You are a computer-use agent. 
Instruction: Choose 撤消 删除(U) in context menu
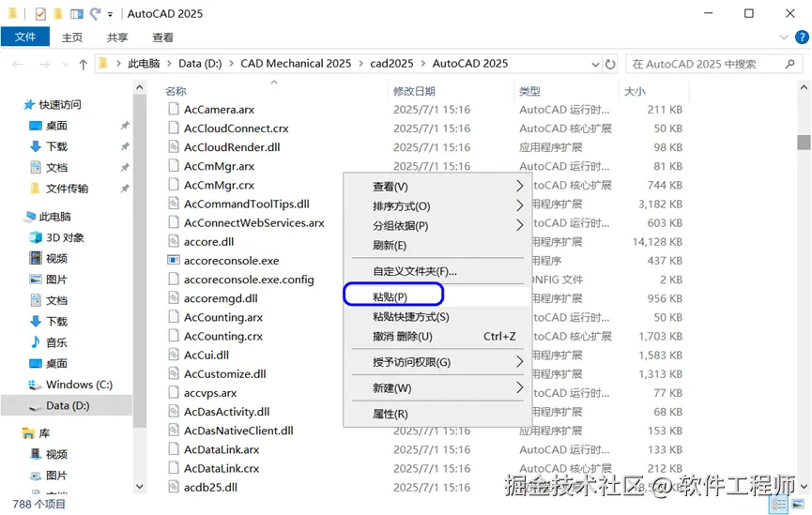438,337
